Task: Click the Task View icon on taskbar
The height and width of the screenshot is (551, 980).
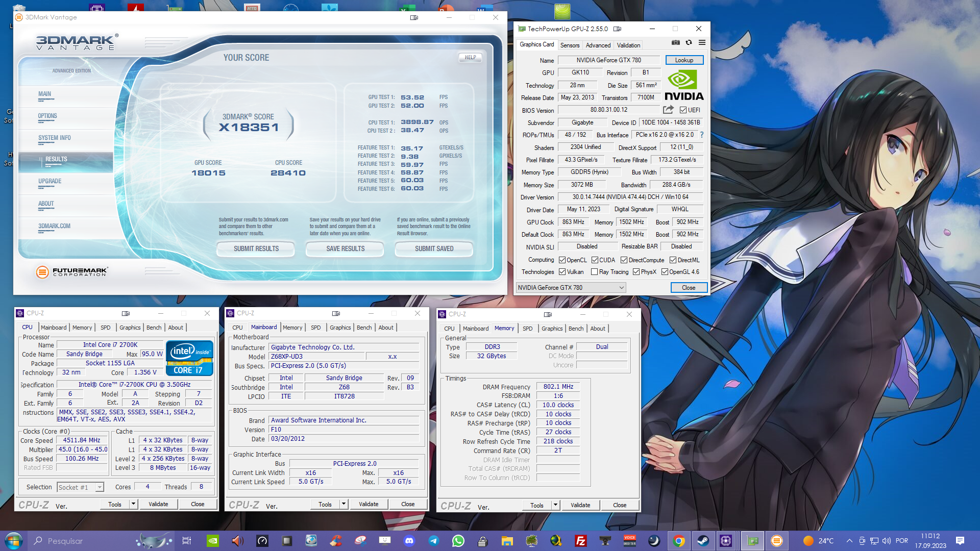Action: click(187, 541)
